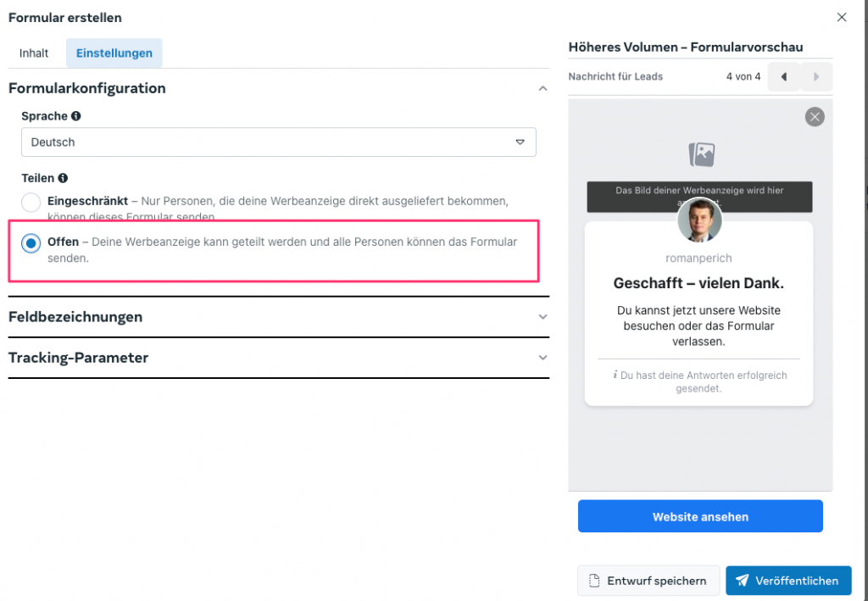Go to the previous preview page arrow
This screenshot has width=868, height=601.
[x=783, y=76]
